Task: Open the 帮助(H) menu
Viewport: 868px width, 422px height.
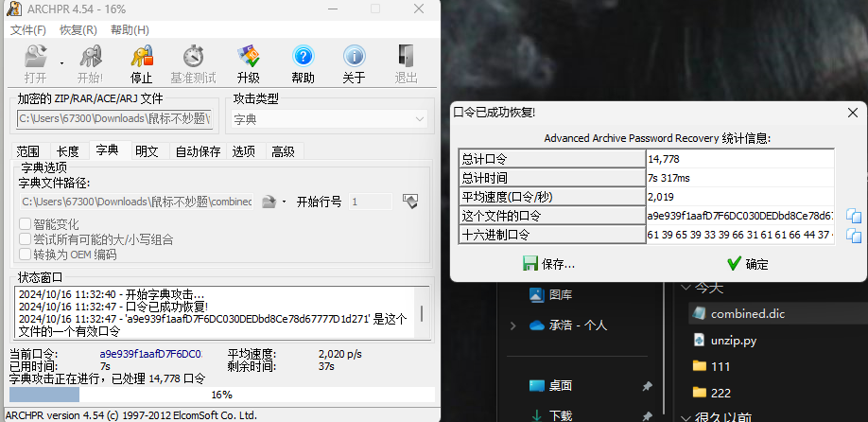Action: click(130, 30)
